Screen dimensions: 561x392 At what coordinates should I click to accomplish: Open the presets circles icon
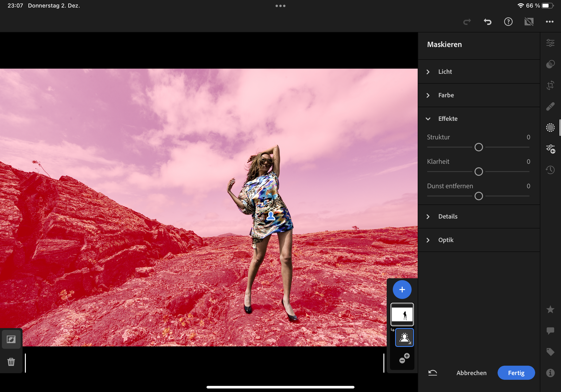[550, 64]
